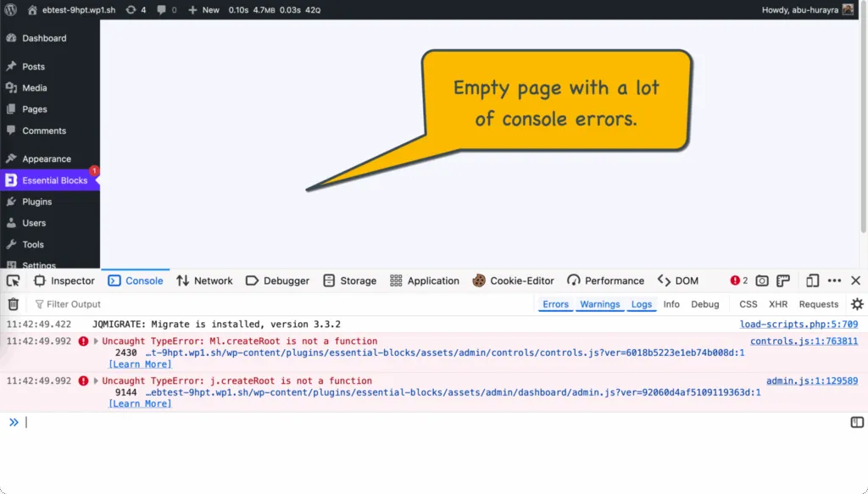
Task: Toggle the Warnings filter
Action: [x=599, y=304]
